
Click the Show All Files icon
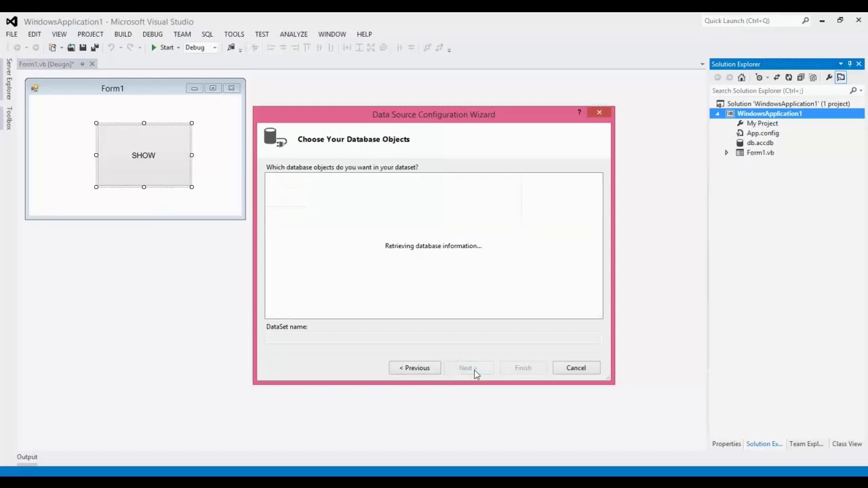pyautogui.click(x=813, y=77)
